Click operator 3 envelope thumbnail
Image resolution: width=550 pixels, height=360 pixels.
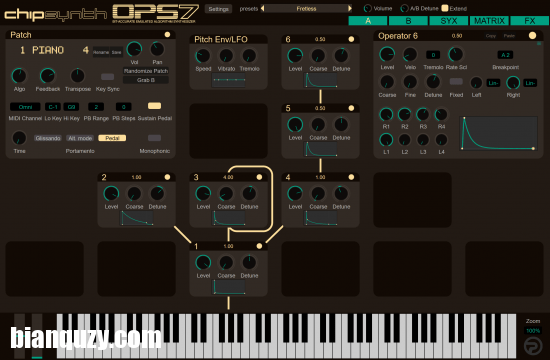pyautogui.click(x=228, y=218)
